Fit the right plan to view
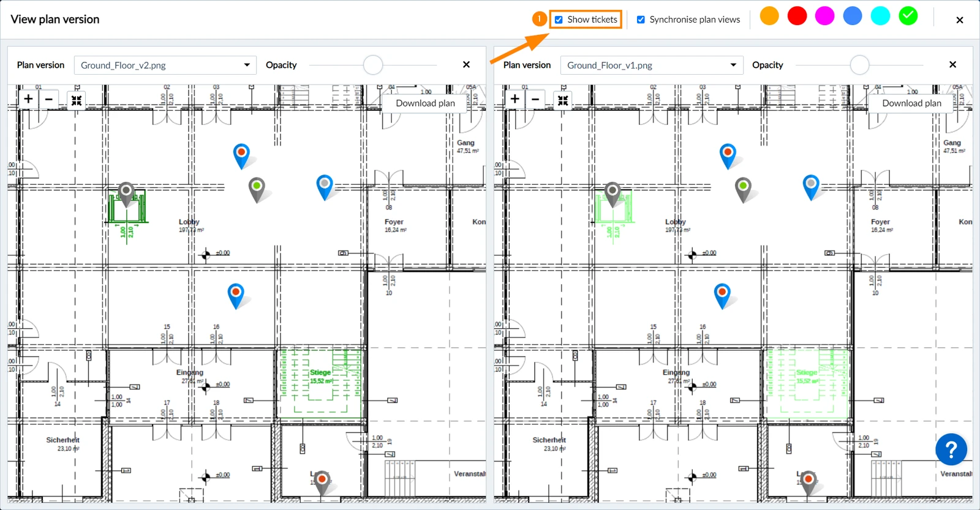 pos(563,100)
